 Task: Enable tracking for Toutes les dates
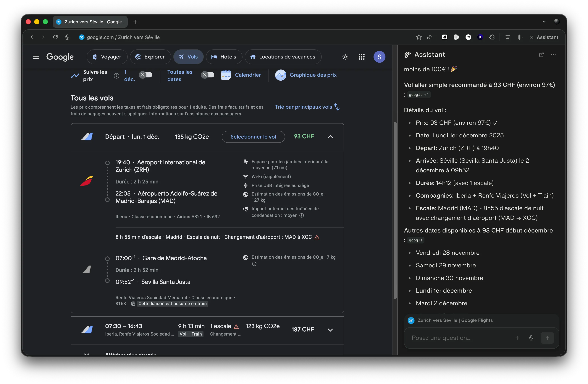208,75
